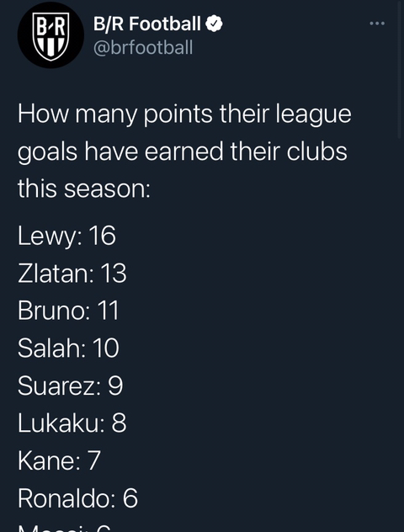Select the "Kane: 7" line
The width and height of the screenshot is (404, 532).
pos(60,460)
